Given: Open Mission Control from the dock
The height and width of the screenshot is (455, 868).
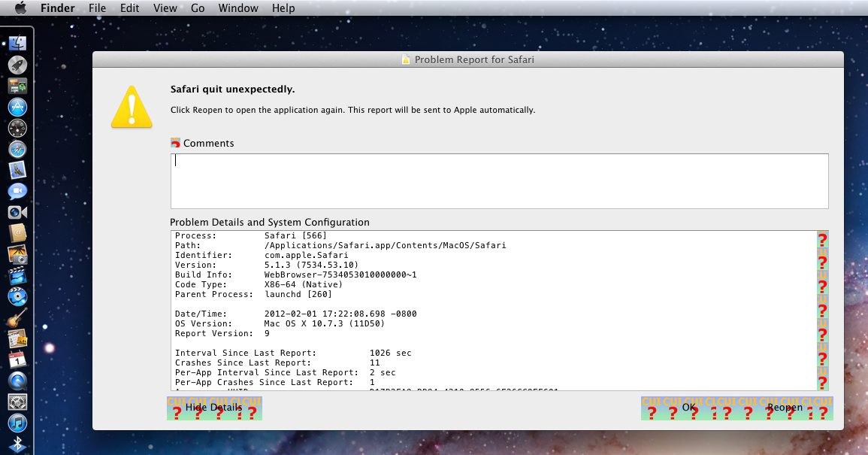Looking at the screenshot, I should tap(18, 86).
